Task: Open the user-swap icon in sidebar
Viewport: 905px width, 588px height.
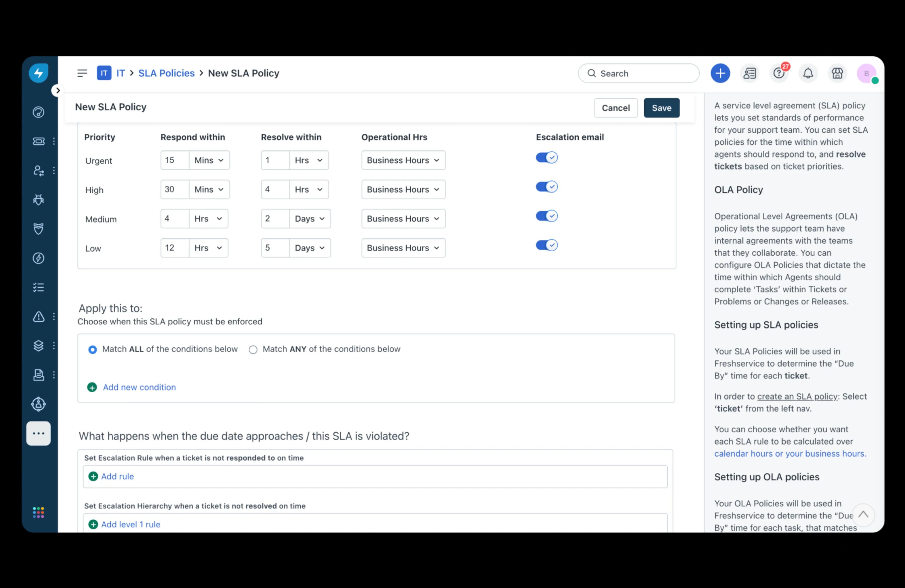Action: coord(38,170)
